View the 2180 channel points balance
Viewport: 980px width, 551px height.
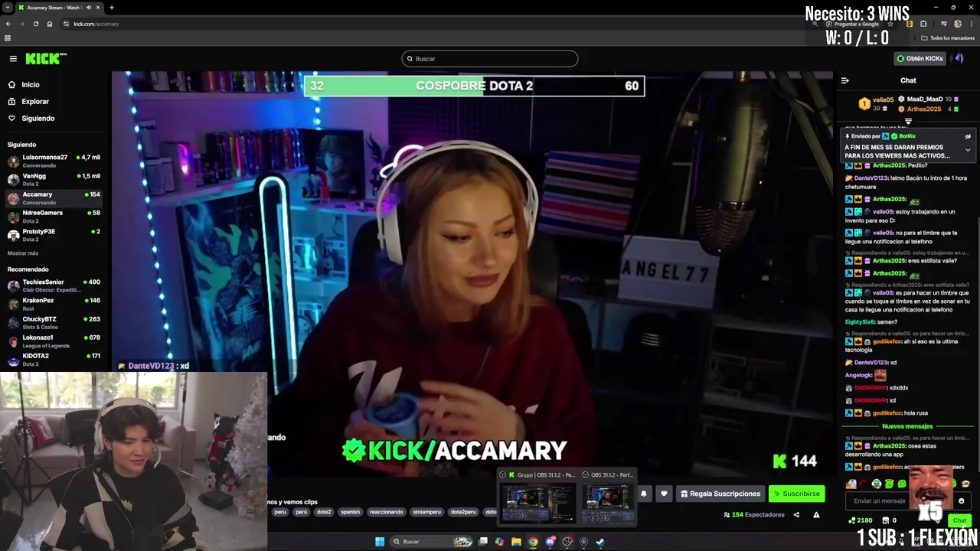[x=861, y=520]
